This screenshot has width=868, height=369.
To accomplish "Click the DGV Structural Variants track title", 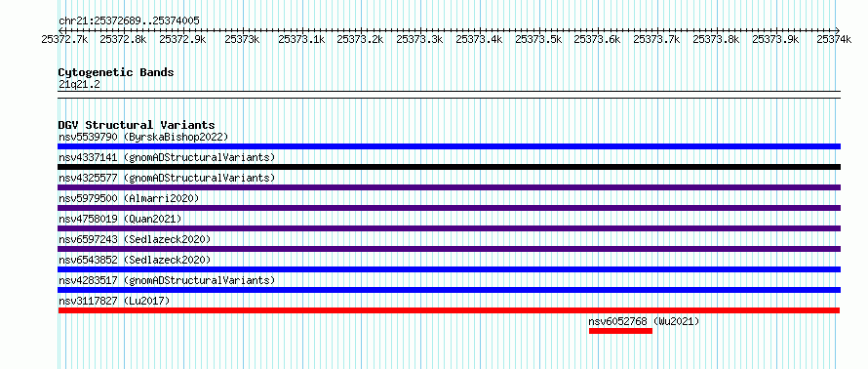I will click(x=137, y=125).
